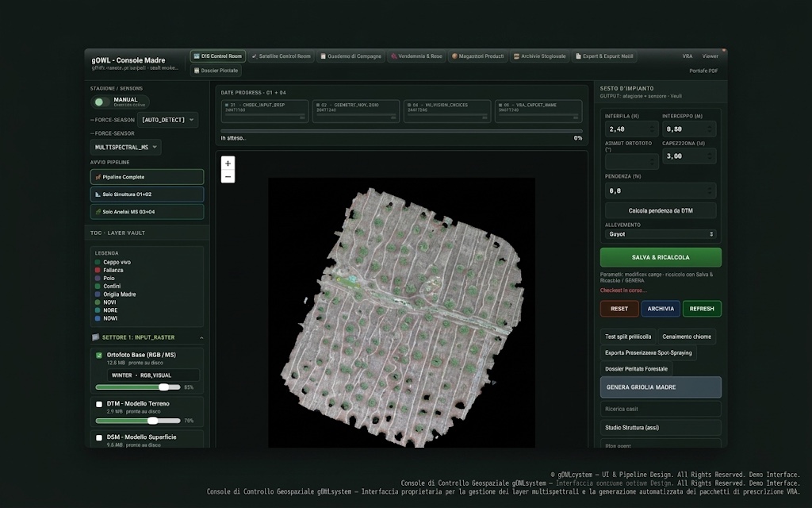
Task: Click the notebook icon on Quaderno di Campagna
Action: [x=324, y=56]
